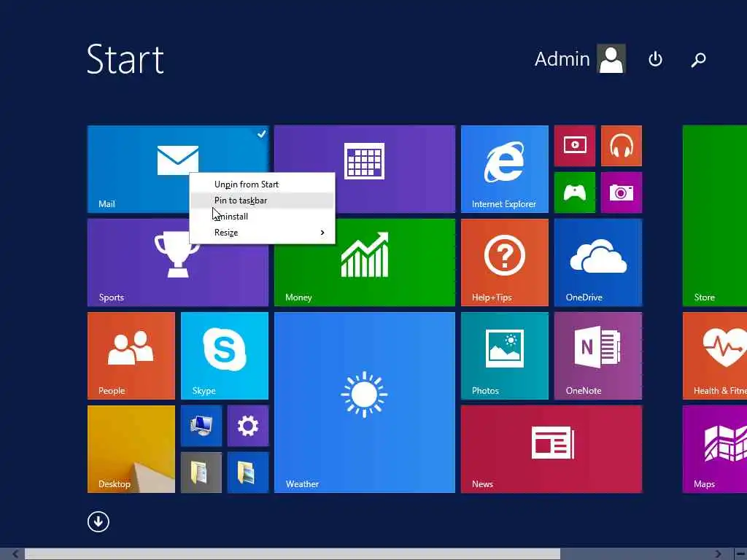The width and height of the screenshot is (747, 560).
Task: Click the zoom-out minus button at bottom right
Action: tap(740, 554)
